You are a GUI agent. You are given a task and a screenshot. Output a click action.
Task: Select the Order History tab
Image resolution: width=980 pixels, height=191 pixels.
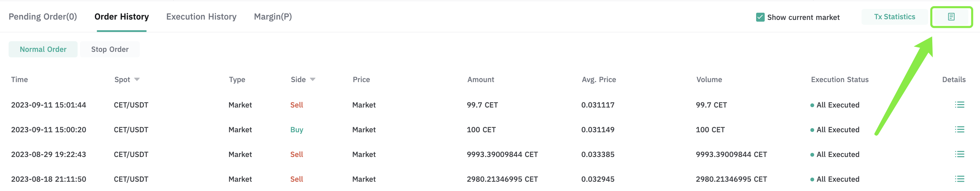click(122, 17)
